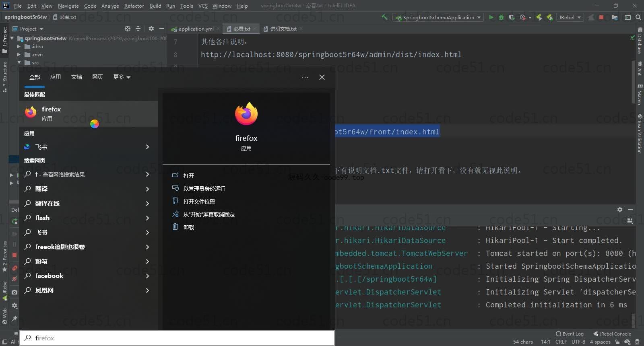This screenshot has width=644, height=346.
Task: Start debug with the bug icon
Action: [501, 17]
